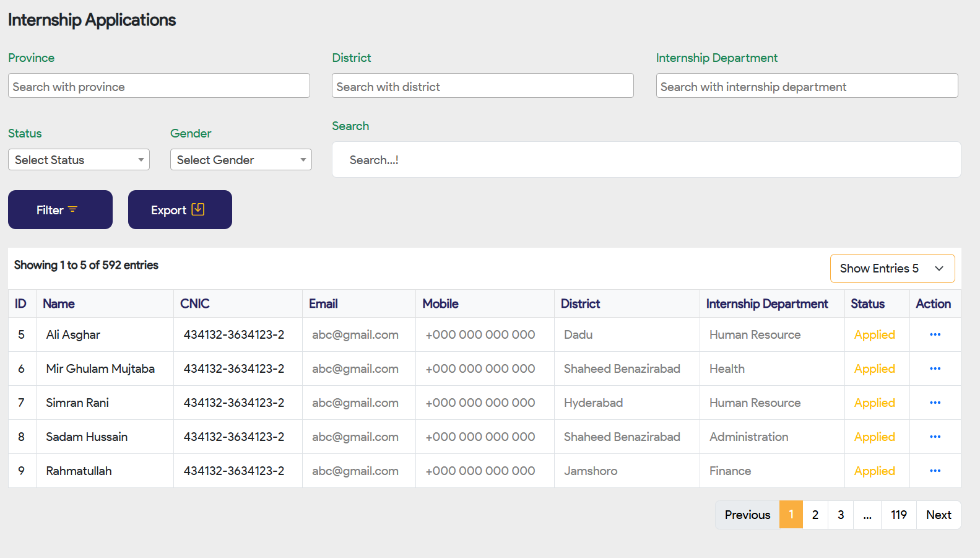Jump to page 3 in pagination

pos(841,515)
